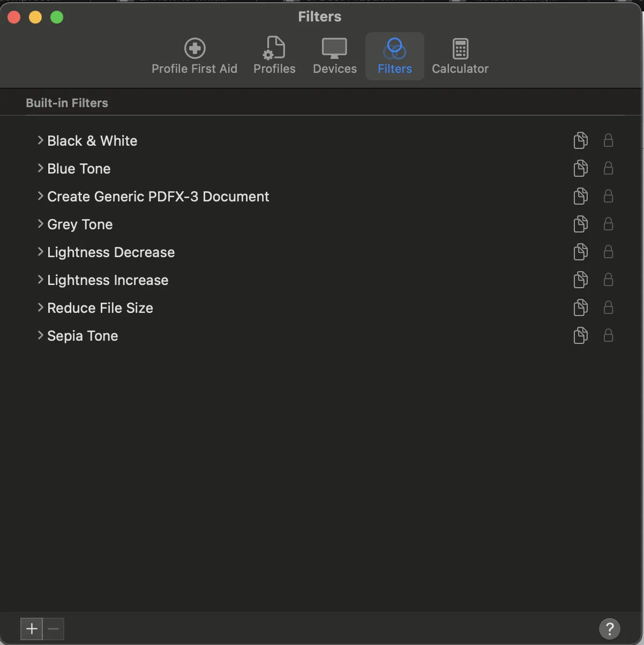Click lock icon for Lightness Decrease
Screen dimensions: 644x645
coord(608,252)
